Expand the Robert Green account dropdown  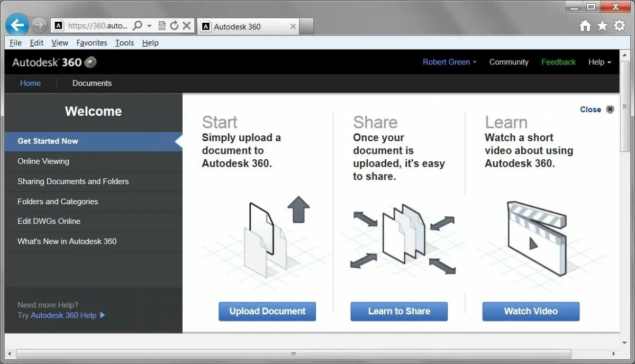click(449, 62)
